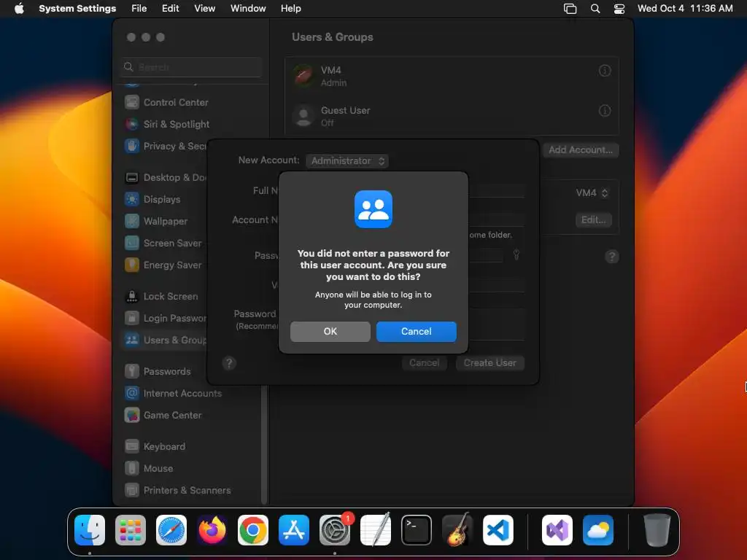Open the New Account type dropdown
The height and width of the screenshot is (560, 747).
347,161
